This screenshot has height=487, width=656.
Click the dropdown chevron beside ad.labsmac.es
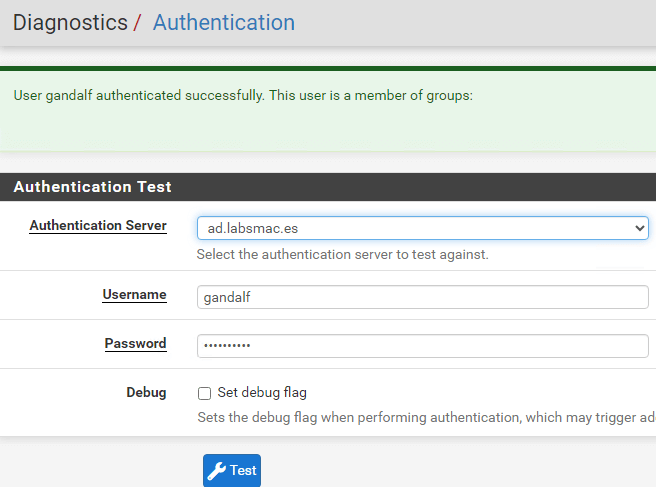[640, 228]
